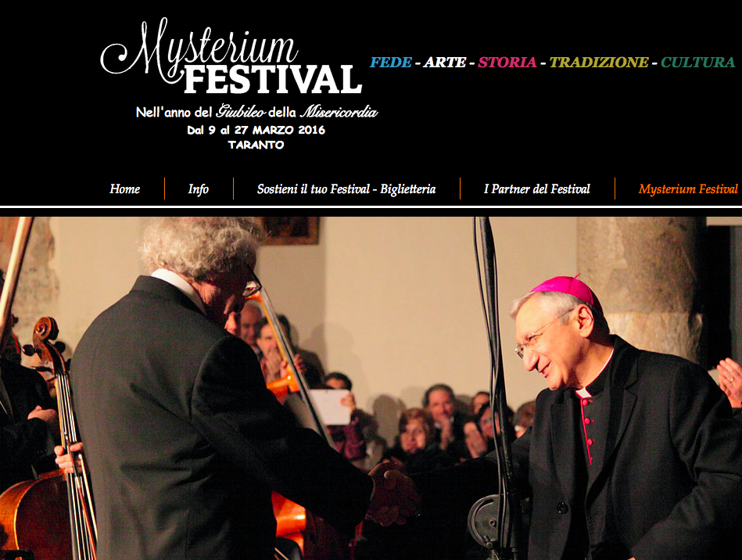
Task: Click the blue FEDE word
Action: pos(391,62)
